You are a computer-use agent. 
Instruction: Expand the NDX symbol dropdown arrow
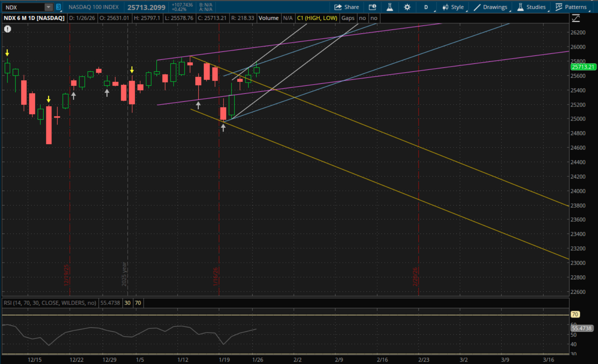48,7
